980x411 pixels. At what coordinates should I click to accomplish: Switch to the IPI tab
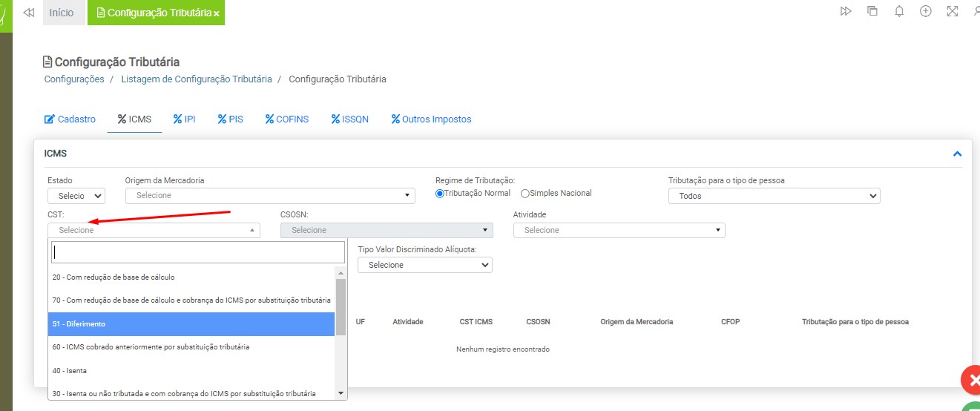(185, 119)
